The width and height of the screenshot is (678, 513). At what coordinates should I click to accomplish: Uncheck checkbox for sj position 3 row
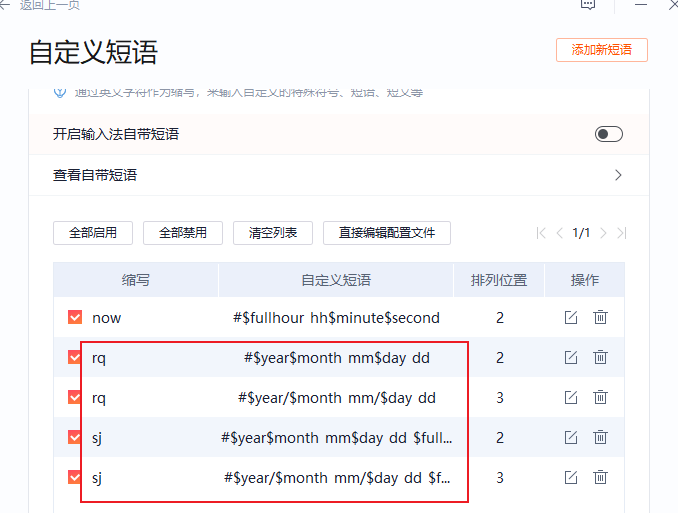point(75,477)
